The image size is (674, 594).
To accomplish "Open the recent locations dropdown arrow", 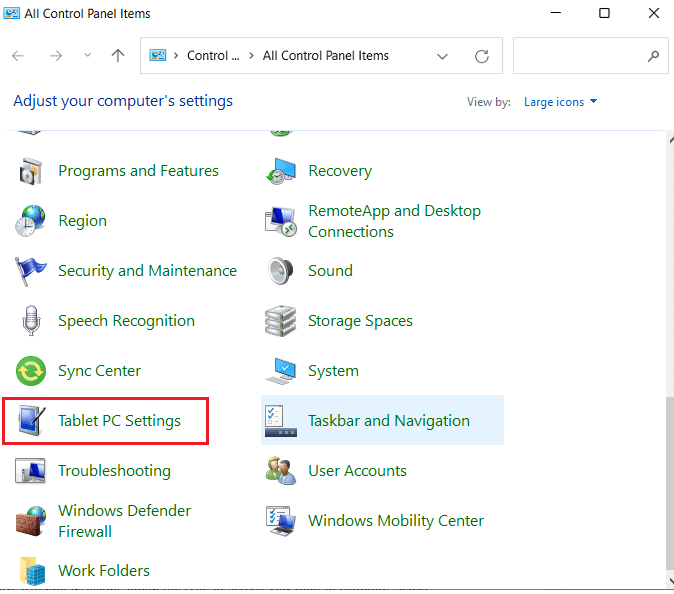I will pos(87,57).
